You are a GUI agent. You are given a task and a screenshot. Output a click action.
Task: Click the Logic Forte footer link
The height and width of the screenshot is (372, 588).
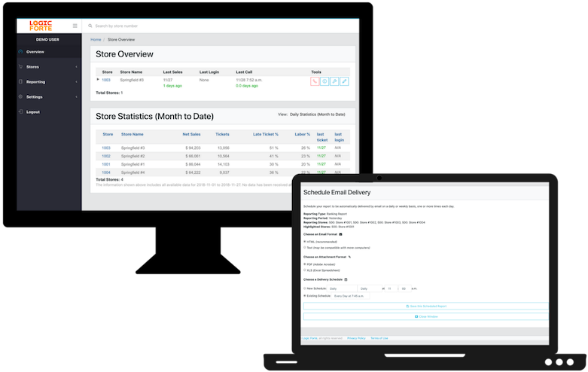[x=309, y=338]
